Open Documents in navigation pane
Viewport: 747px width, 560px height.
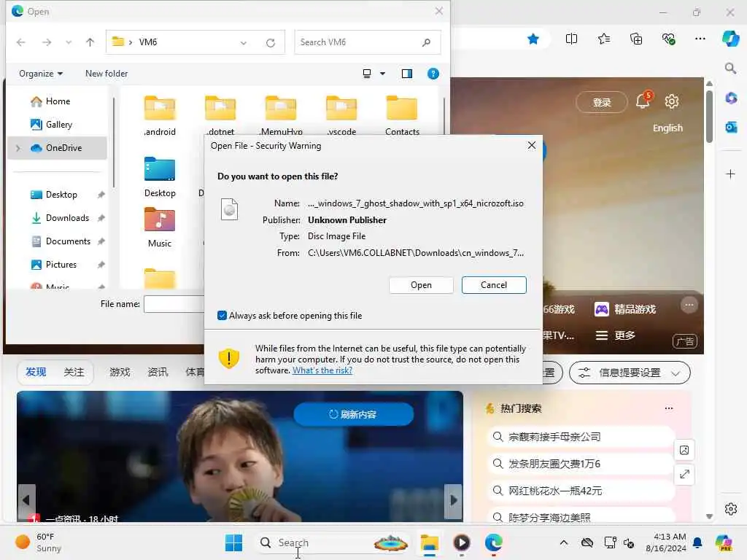pyautogui.click(x=68, y=241)
